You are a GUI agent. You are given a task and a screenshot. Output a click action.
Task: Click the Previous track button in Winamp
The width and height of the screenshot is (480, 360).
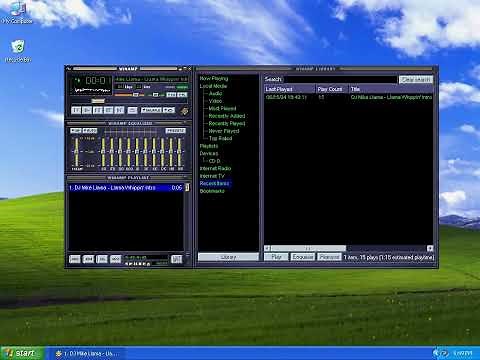(x=76, y=110)
